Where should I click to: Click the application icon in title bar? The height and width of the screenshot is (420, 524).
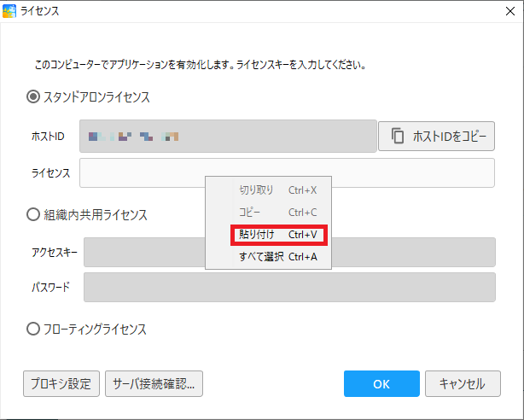9,11
